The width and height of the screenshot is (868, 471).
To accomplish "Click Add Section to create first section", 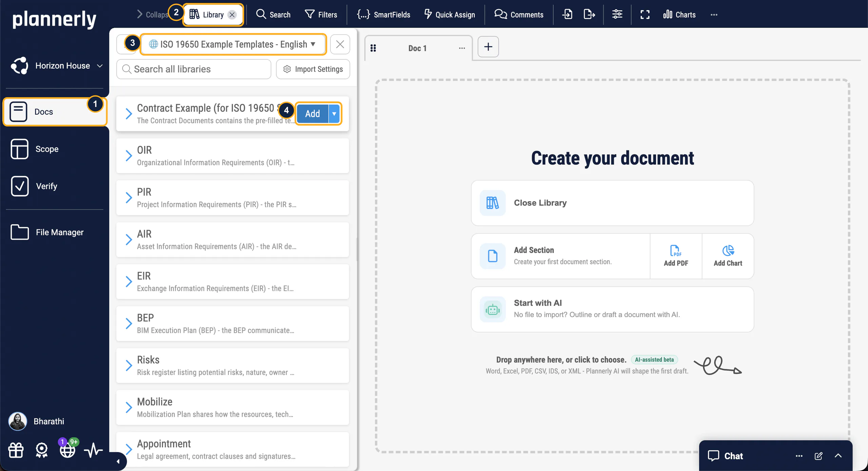I will pyautogui.click(x=561, y=256).
